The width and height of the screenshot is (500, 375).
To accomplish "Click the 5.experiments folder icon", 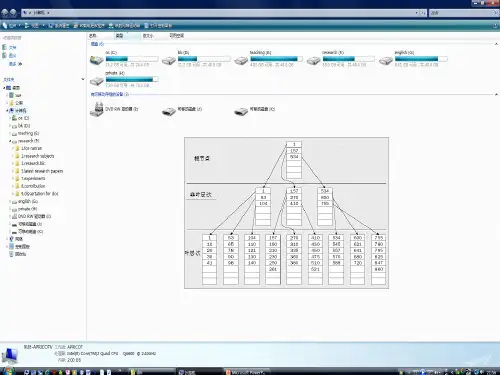I will click(x=18, y=179).
